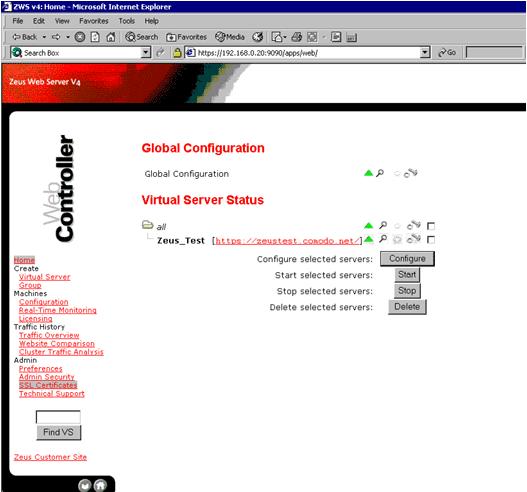The width and height of the screenshot is (527, 492).
Task: Open the Admin Security link
Action: (46, 377)
